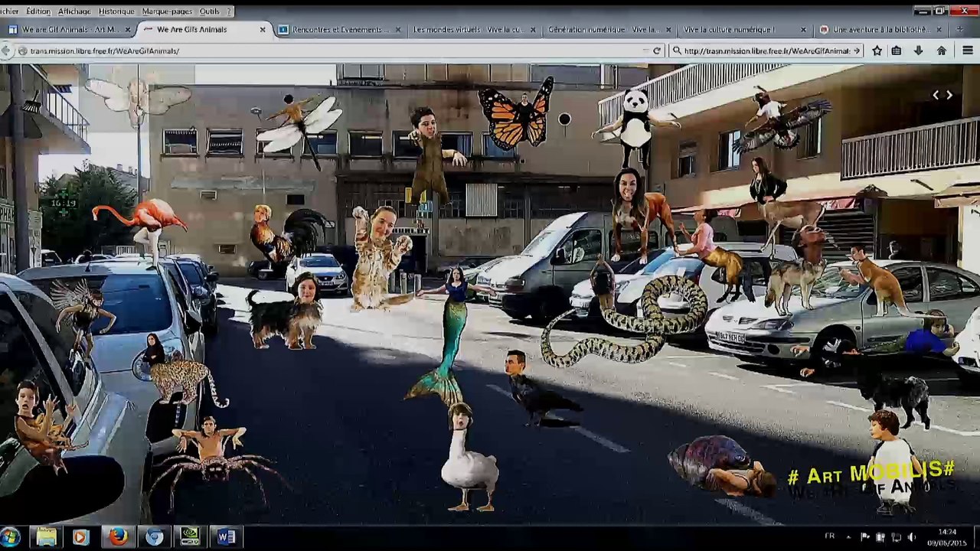Open the Action Center flag in the tray
This screenshot has height=551, width=980.
click(865, 537)
